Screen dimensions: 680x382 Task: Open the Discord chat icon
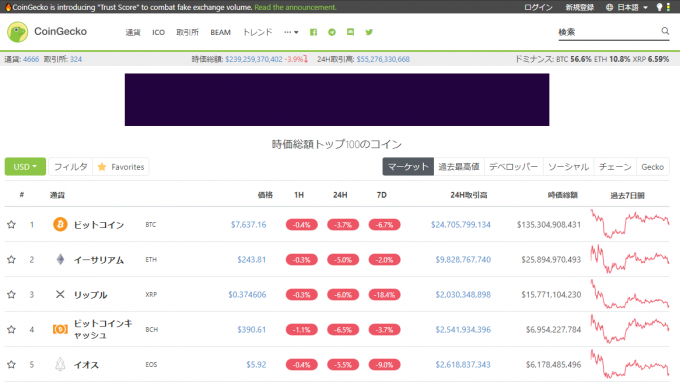pos(350,32)
